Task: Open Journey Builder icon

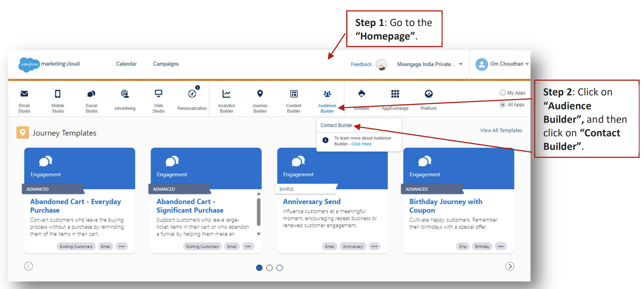Action: [x=260, y=94]
